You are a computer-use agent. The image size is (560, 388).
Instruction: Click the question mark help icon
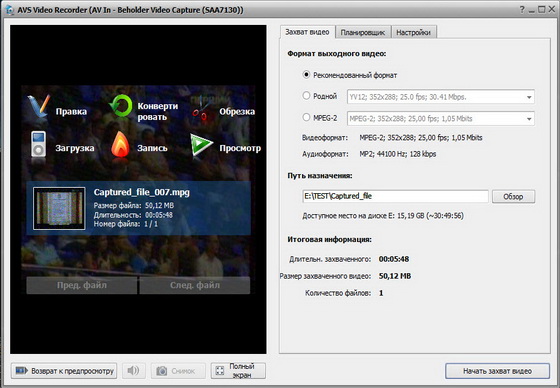tap(522, 10)
